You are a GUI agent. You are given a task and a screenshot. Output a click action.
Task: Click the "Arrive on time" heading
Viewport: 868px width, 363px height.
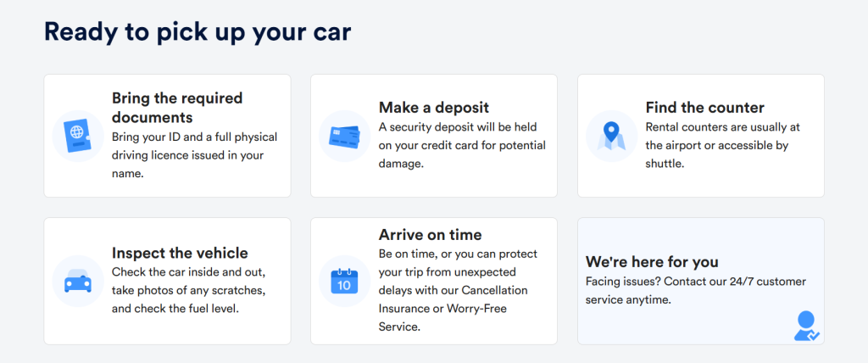[x=430, y=235]
